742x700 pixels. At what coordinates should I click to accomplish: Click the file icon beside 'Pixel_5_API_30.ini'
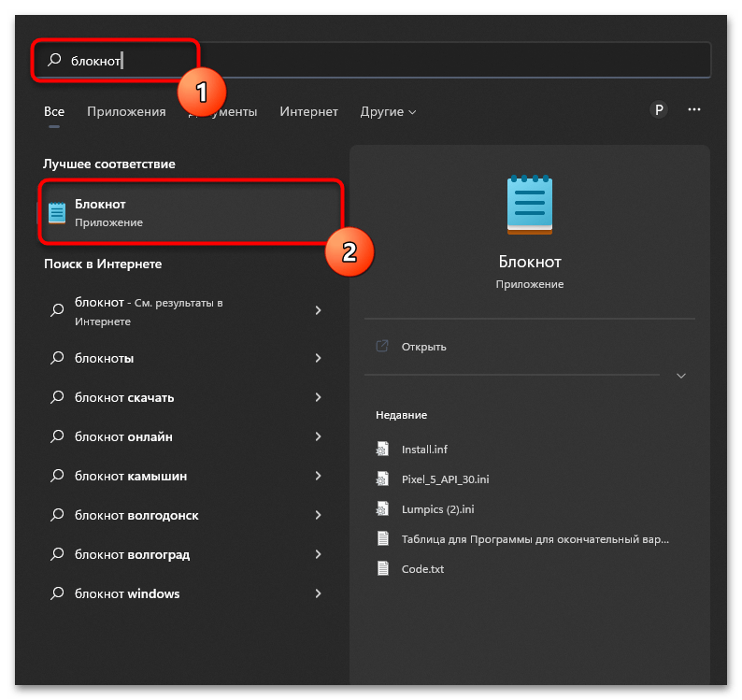[382, 479]
